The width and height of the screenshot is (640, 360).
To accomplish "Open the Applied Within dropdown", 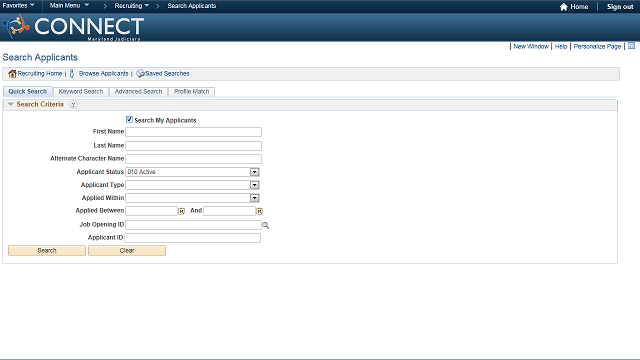I will (254, 198).
